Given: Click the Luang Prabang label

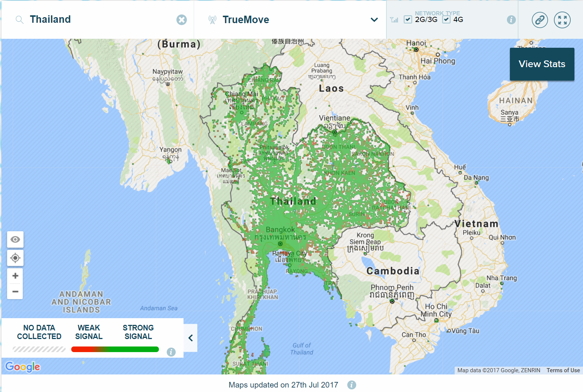Looking at the screenshot, I should [322, 68].
